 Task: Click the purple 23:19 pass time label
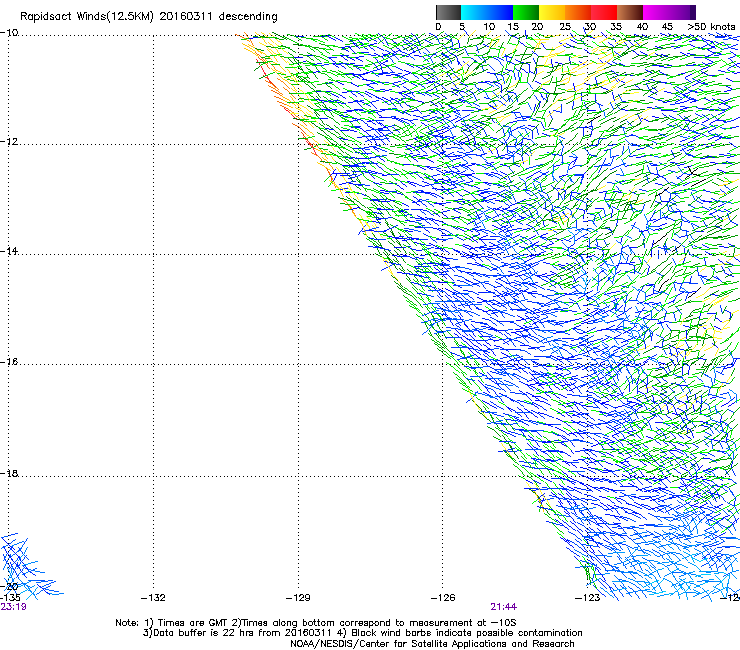click(x=13, y=607)
